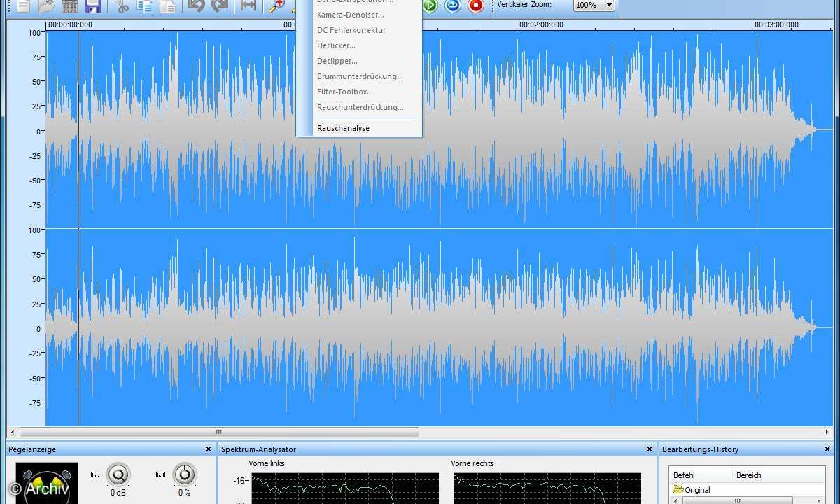This screenshot has width=840, height=504.
Task: Click the Spektrum-Analysator panel title
Action: [258, 449]
